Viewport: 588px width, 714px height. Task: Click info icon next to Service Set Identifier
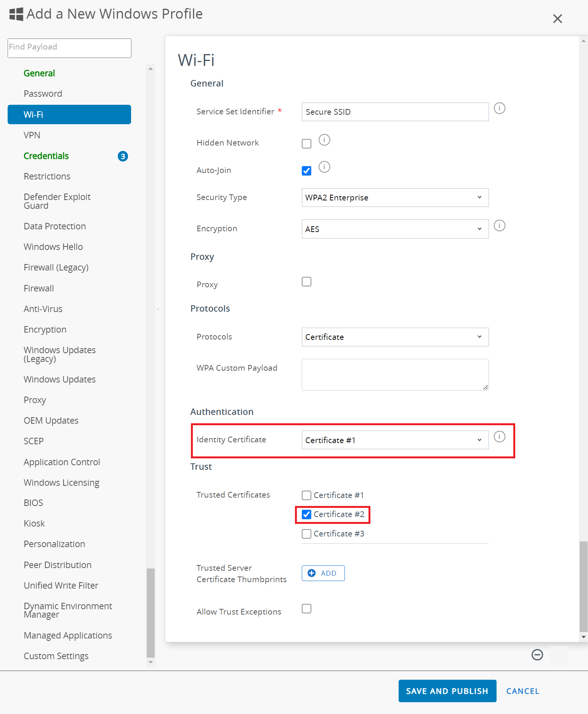tap(499, 109)
